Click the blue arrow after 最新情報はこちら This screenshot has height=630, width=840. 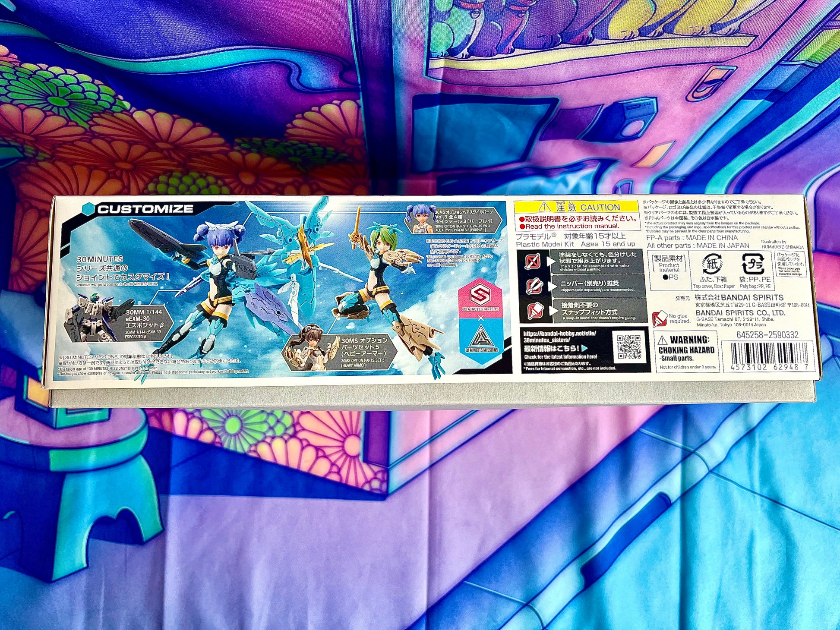click(584, 348)
